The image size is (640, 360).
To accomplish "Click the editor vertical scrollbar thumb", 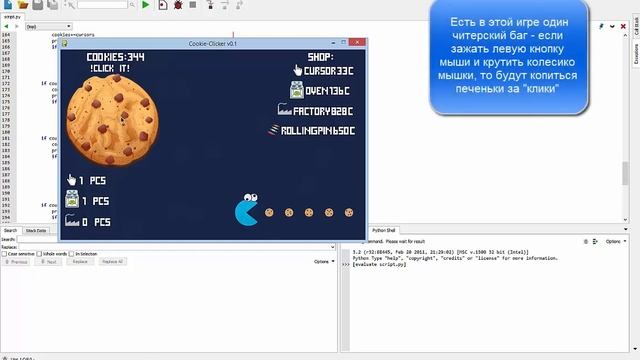I will pos(625,173).
